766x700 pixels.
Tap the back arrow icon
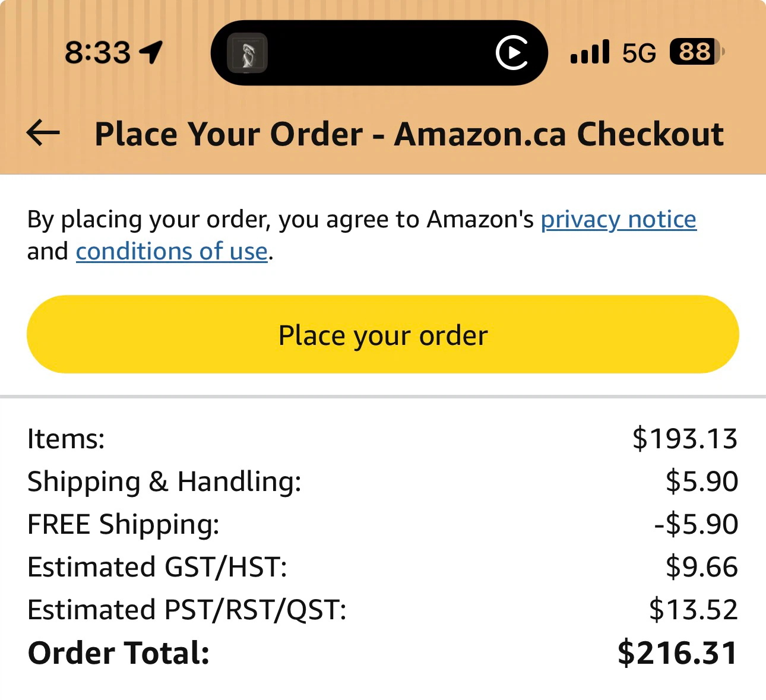click(43, 133)
